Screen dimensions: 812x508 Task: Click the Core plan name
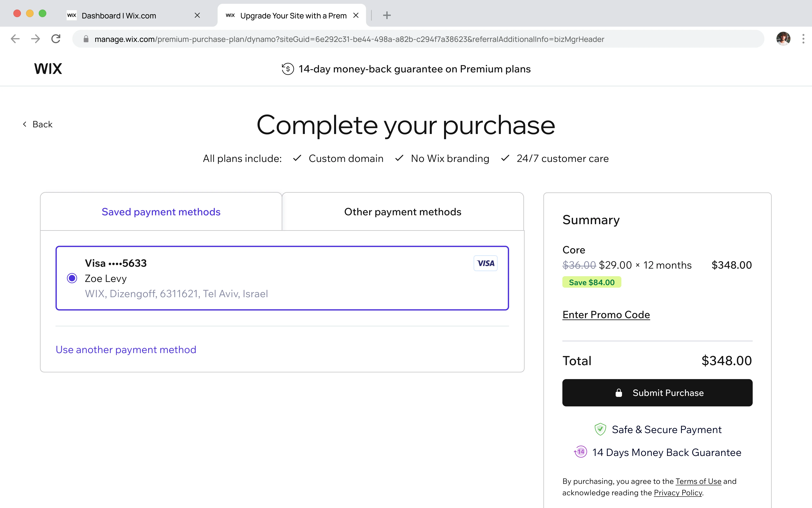point(574,250)
